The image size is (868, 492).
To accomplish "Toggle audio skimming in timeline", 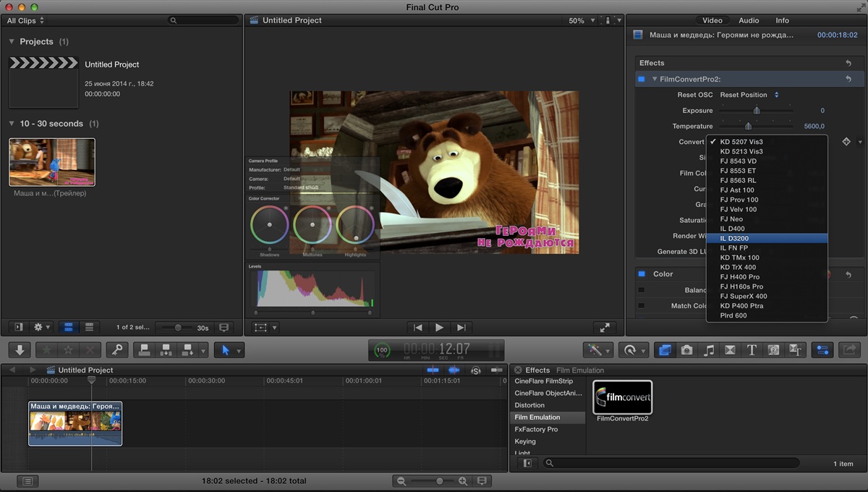I will point(454,370).
